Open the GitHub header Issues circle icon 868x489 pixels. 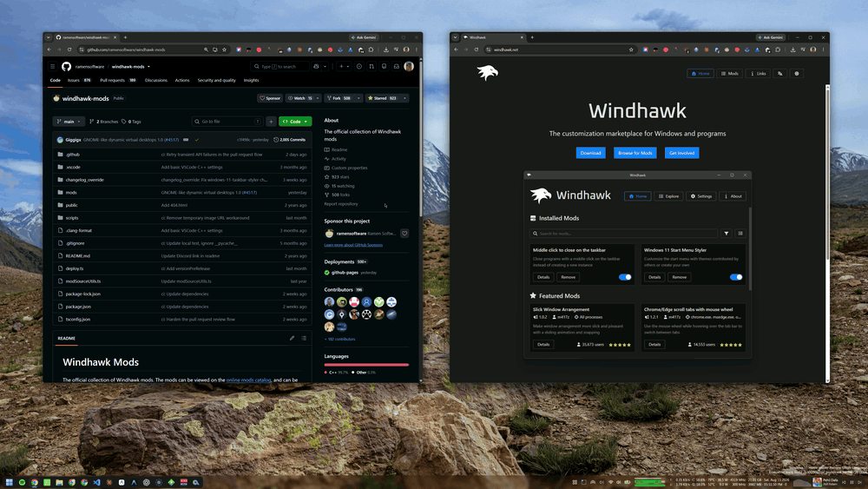pos(359,67)
